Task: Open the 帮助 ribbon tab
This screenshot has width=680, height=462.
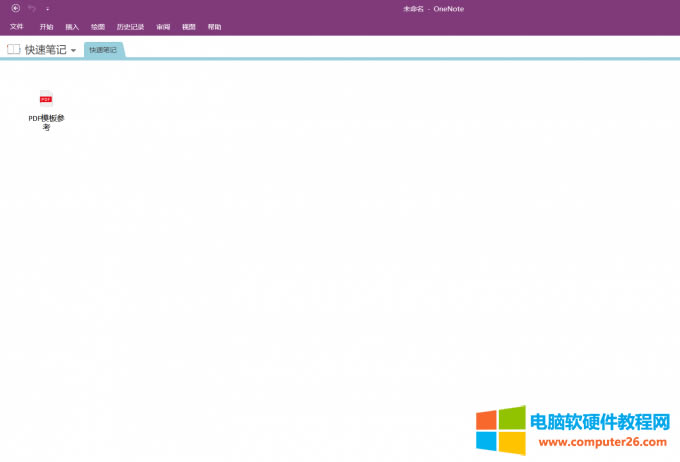Action: coord(215,27)
